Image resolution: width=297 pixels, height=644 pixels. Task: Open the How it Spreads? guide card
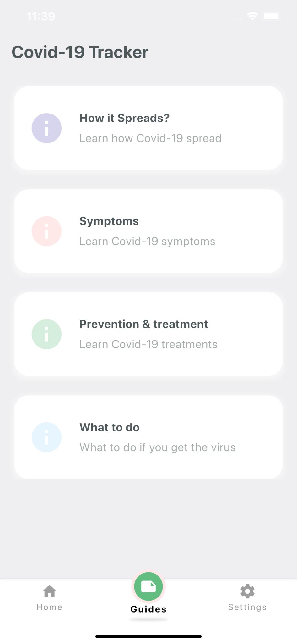(148, 128)
